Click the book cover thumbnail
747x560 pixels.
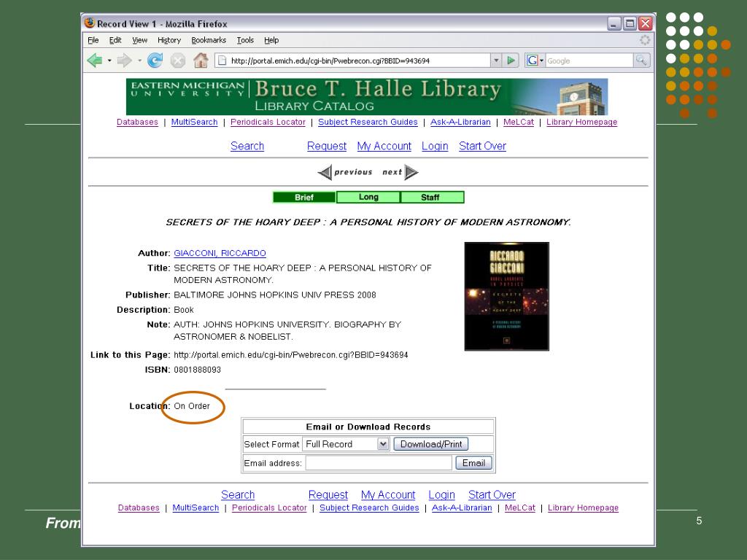[x=506, y=296]
